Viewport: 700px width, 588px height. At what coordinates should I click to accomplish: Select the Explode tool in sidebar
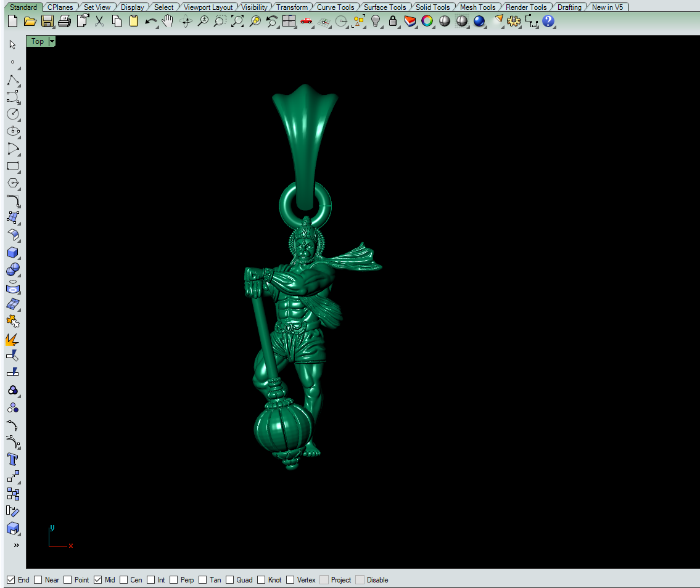click(12, 340)
